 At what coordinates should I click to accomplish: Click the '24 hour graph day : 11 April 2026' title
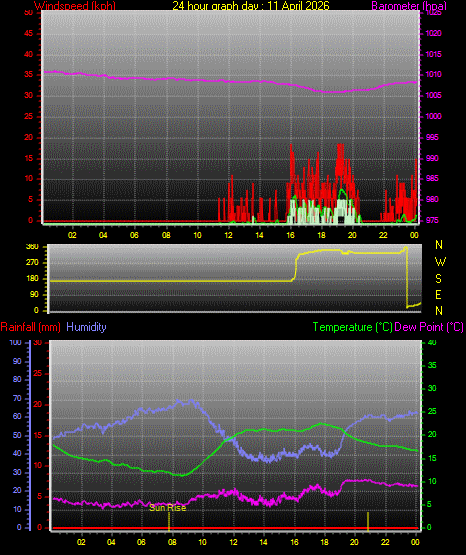[x=251, y=6]
